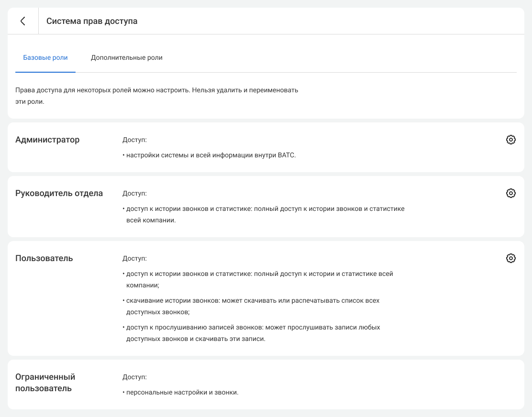Screen dimensions: 532x417
Task: Click the Система прав доступа page title
Action: click(92, 21)
